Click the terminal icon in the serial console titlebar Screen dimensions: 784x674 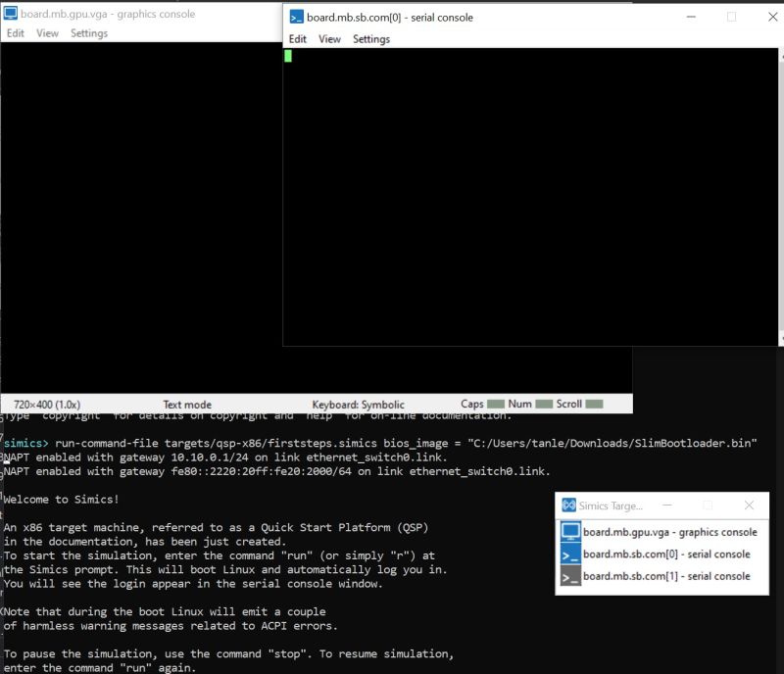pyautogui.click(x=293, y=17)
